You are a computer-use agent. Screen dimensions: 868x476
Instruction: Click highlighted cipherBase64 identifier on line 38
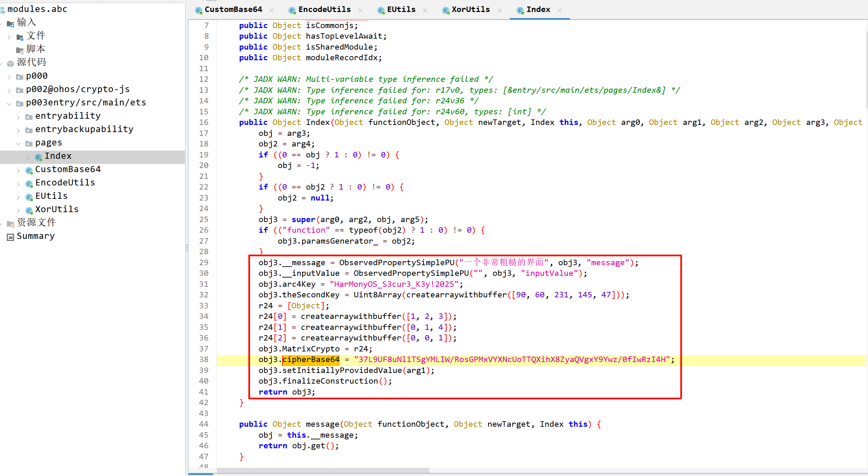coord(311,360)
